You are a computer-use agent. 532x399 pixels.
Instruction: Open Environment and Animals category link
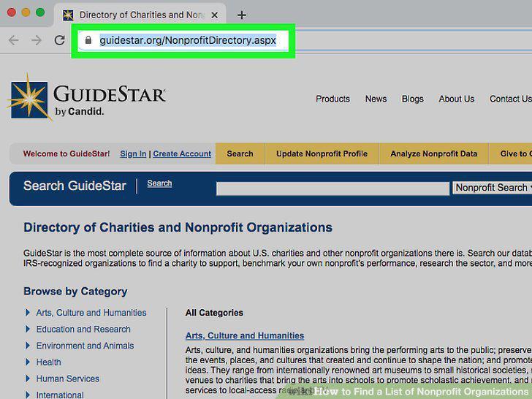(85, 346)
